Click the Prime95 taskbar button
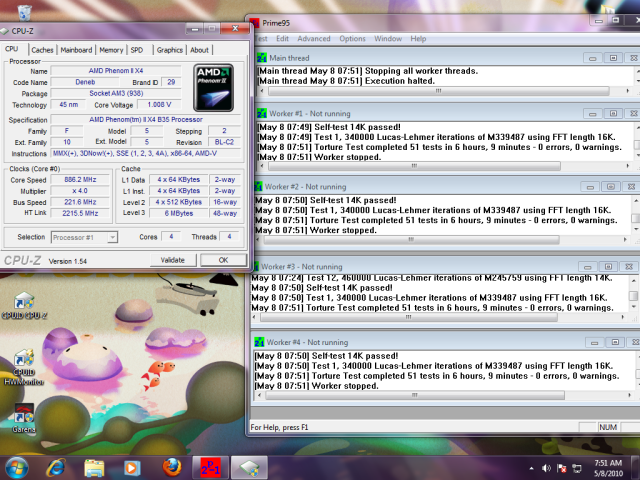This screenshot has width=640, height=480. (210, 467)
